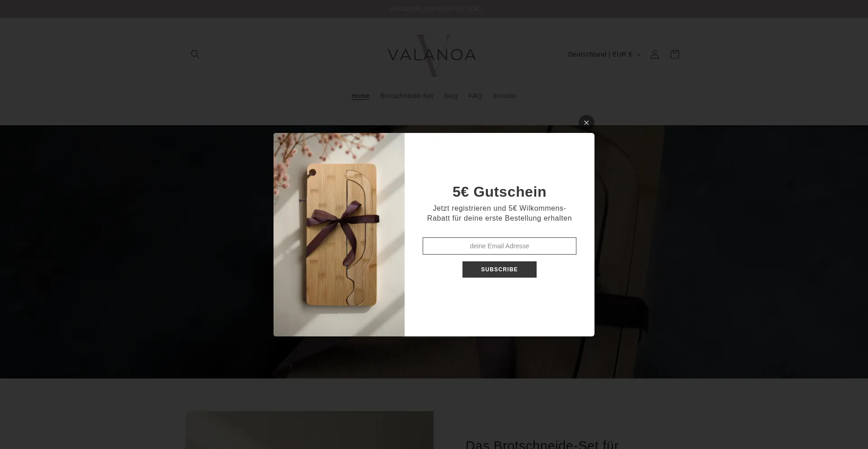Open the Blog page
Image resolution: width=868 pixels, height=449 pixels.
click(x=451, y=96)
